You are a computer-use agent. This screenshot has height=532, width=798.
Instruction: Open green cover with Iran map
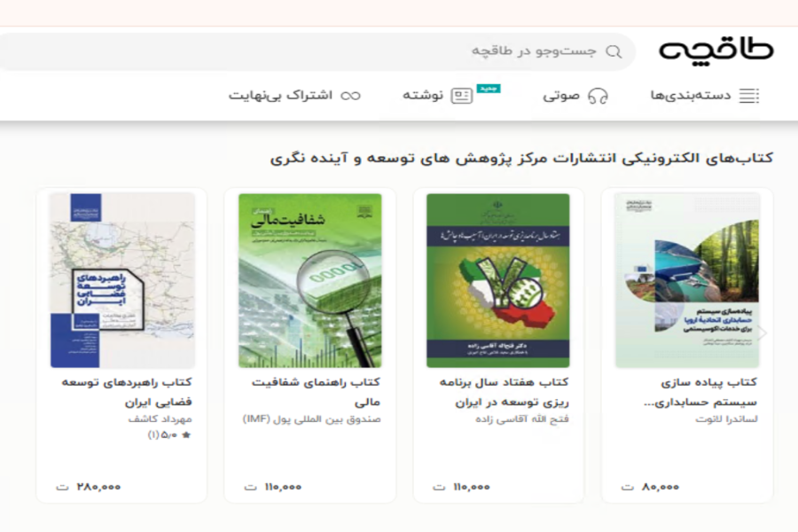[498, 280]
